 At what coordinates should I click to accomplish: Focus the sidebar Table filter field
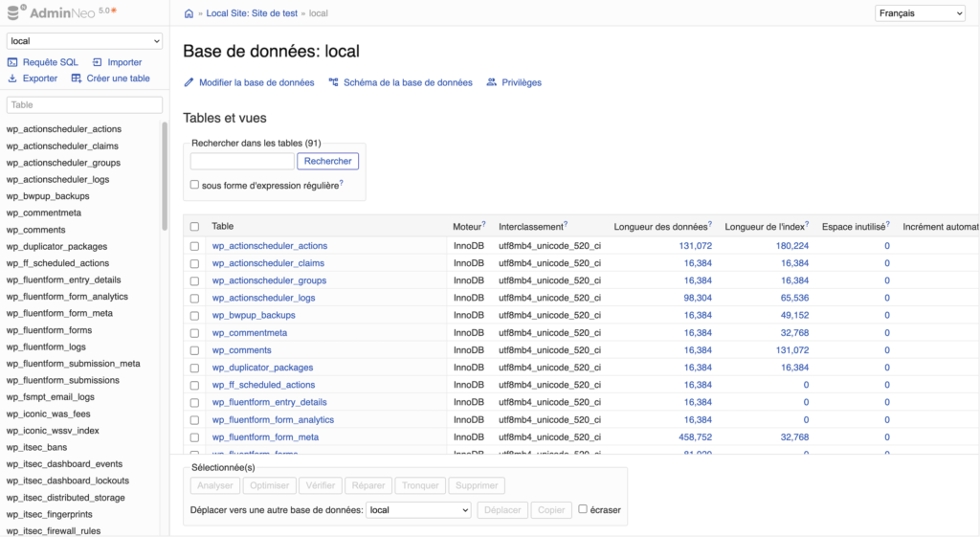tap(84, 105)
